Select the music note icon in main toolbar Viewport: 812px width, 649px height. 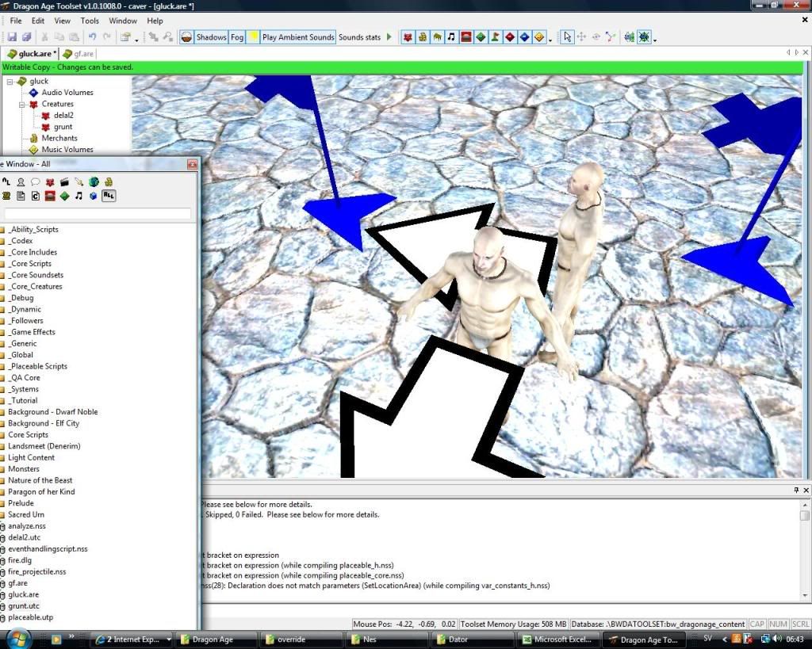(451, 37)
